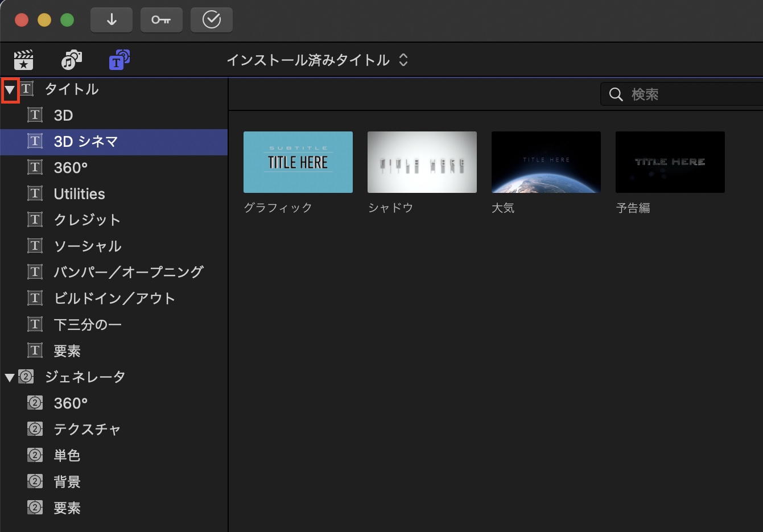Screen dimensions: 763x532
Task: Select the 大気 earth title thumbnail
Action: pyautogui.click(x=546, y=162)
